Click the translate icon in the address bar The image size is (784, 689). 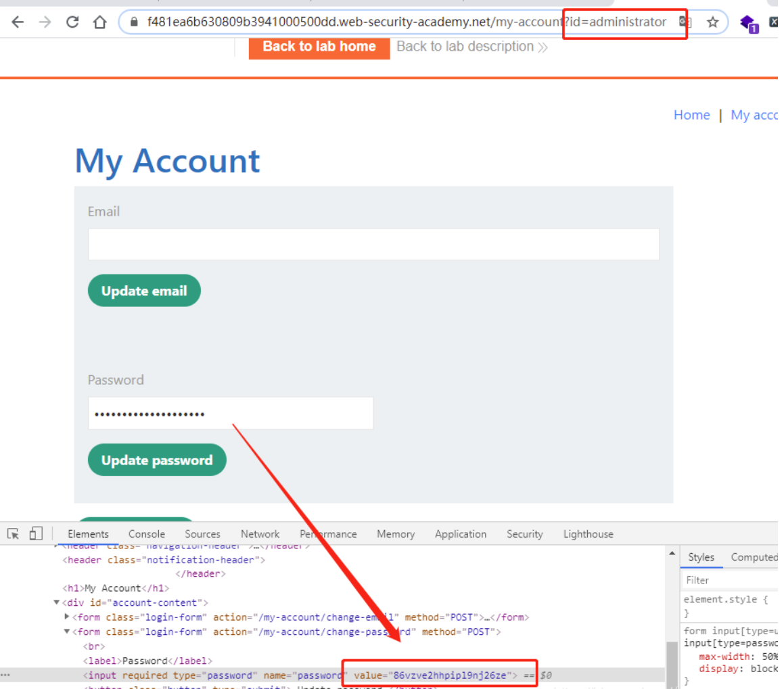tap(685, 22)
